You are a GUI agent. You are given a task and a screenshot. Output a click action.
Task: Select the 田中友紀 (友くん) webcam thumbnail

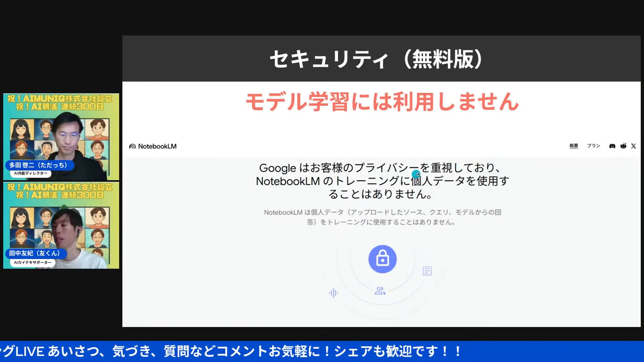click(61, 225)
